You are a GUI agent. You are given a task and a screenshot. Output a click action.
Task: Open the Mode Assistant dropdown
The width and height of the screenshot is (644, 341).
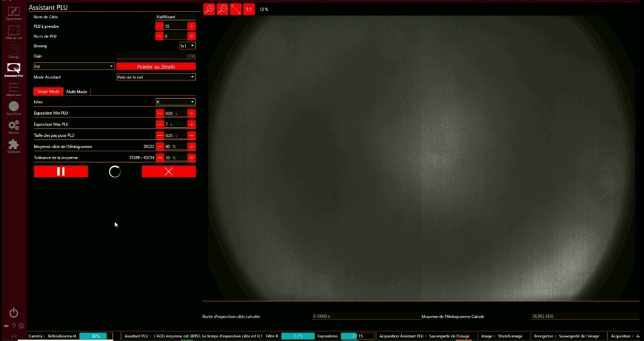(156, 77)
